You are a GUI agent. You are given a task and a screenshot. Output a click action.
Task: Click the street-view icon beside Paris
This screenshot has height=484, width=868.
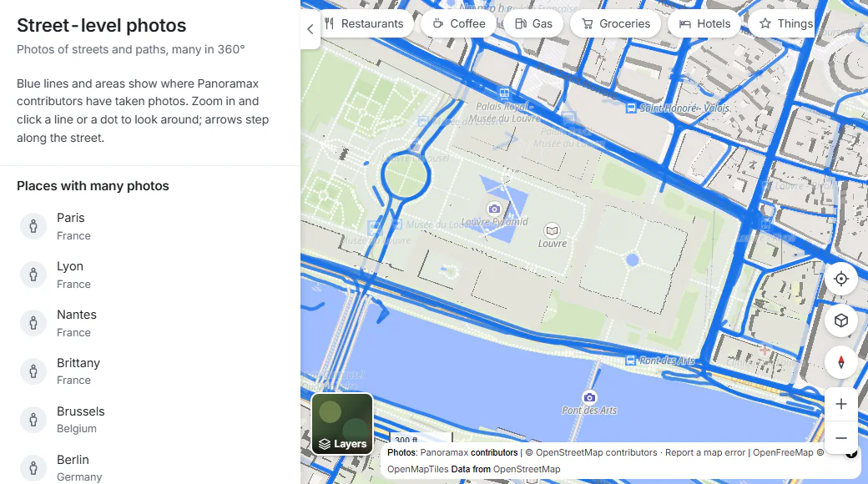tap(33, 226)
